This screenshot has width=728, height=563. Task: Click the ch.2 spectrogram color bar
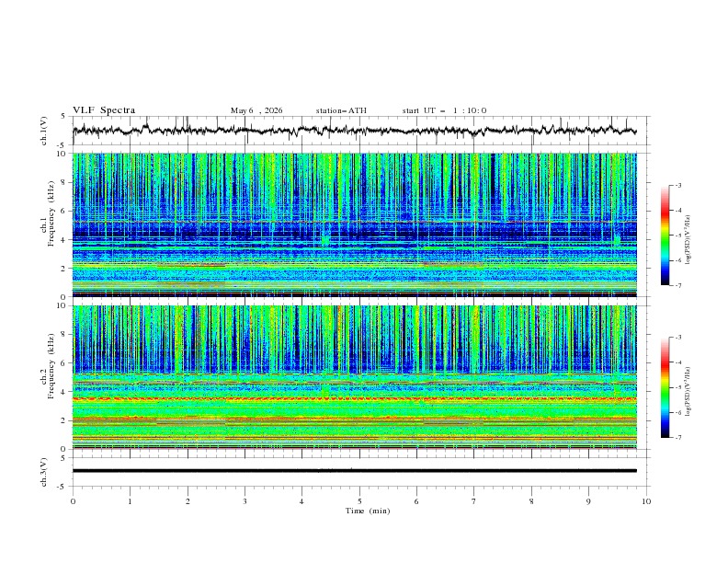coord(665,387)
